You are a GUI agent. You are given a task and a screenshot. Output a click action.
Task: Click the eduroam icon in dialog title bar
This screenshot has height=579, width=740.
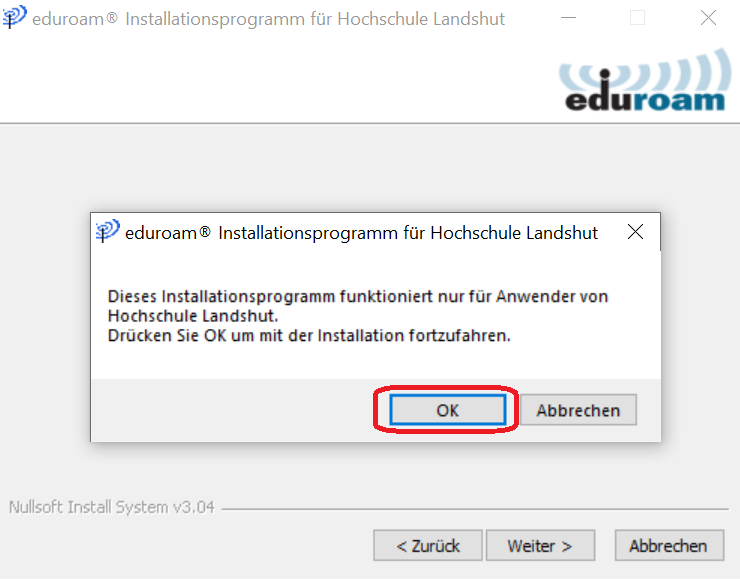click(x=108, y=231)
